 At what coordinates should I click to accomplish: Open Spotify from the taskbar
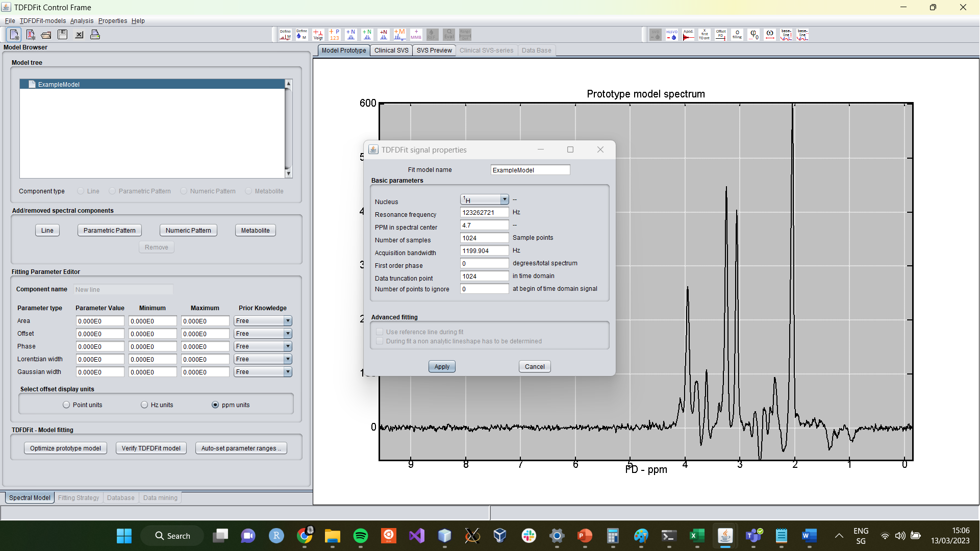(x=361, y=536)
